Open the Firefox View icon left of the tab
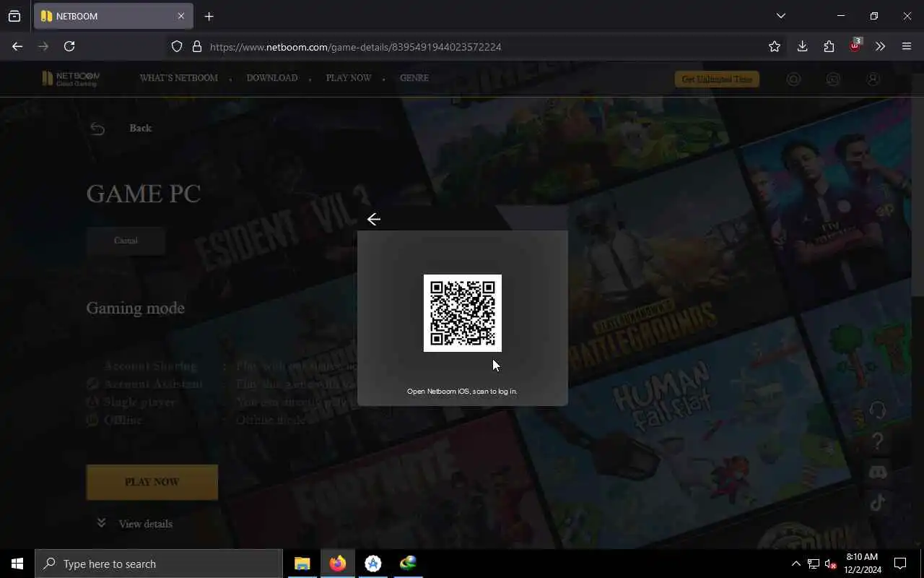Image resolution: width=924 pixels, height=578 pixels. (x=14, y=16)
